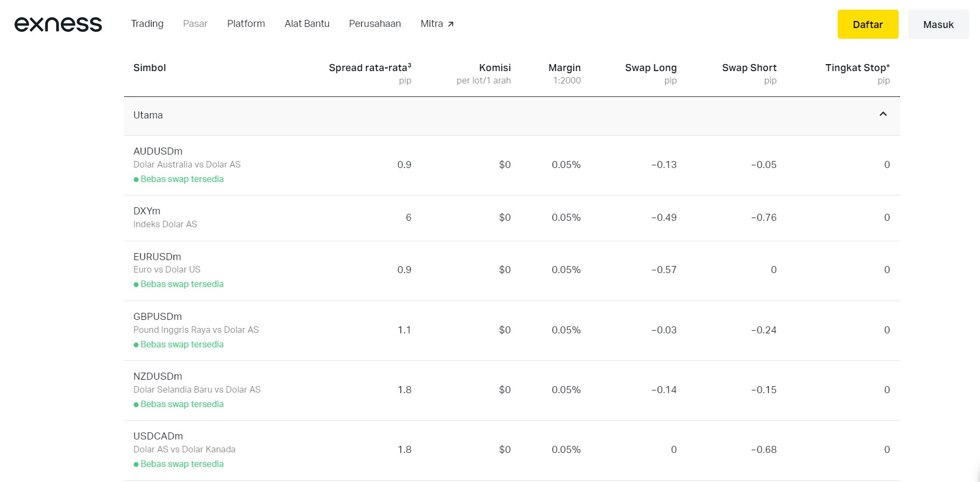Click the Swap Long column header
Screen dimensions: 980x482
[x=651, y=68]
